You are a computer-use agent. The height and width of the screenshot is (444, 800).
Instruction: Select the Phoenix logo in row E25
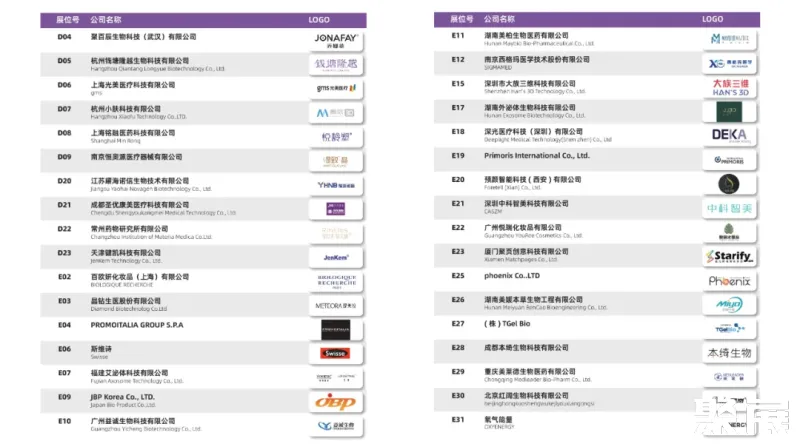pyautogui.click(x=729, y=281)
